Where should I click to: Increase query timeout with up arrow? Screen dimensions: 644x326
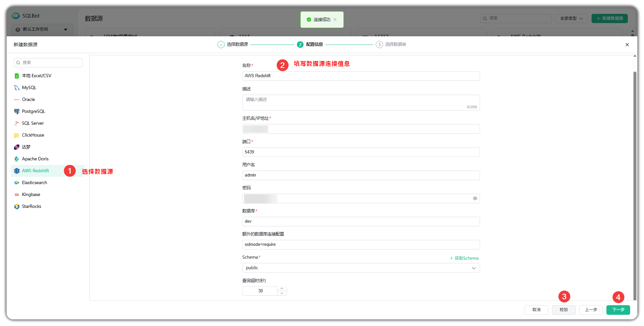282,289
